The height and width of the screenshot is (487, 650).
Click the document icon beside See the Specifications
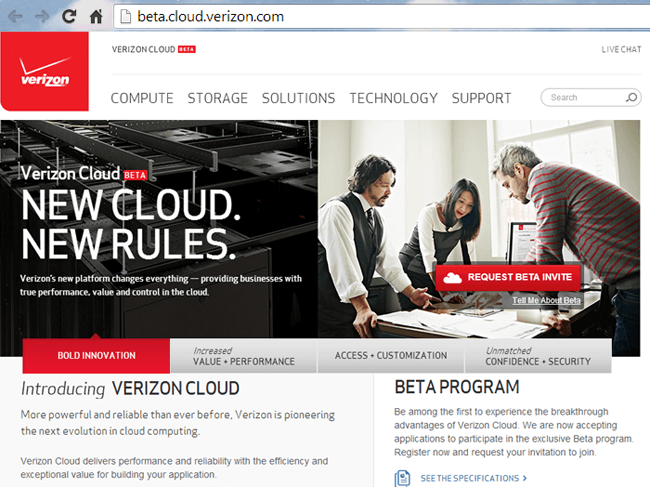click(x=402, y=478)
